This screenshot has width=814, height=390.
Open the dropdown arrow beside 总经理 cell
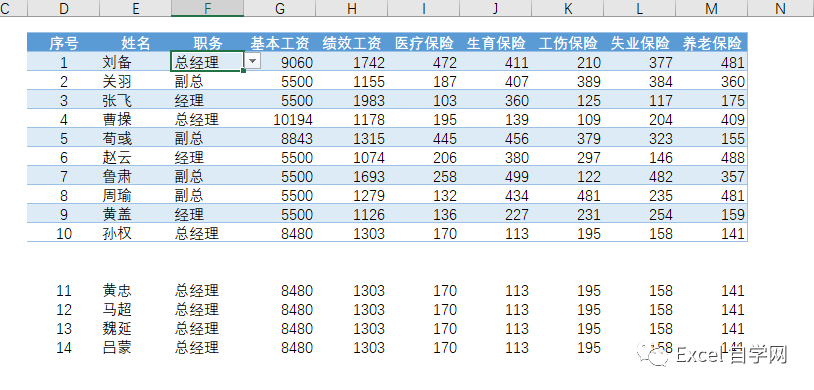tap(252, 61)
